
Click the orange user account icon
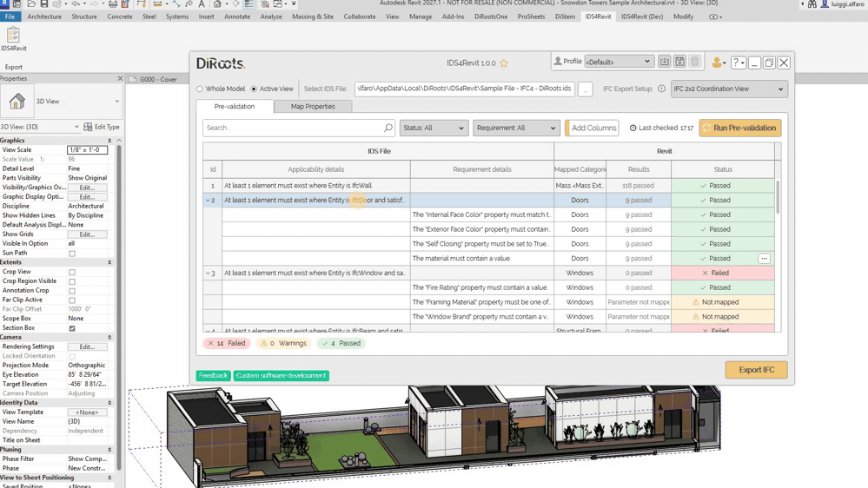coord(717,63)
